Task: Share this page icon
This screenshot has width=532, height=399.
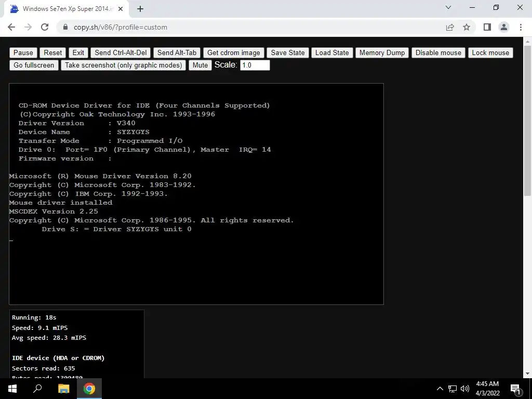Action: coord(450,27)
